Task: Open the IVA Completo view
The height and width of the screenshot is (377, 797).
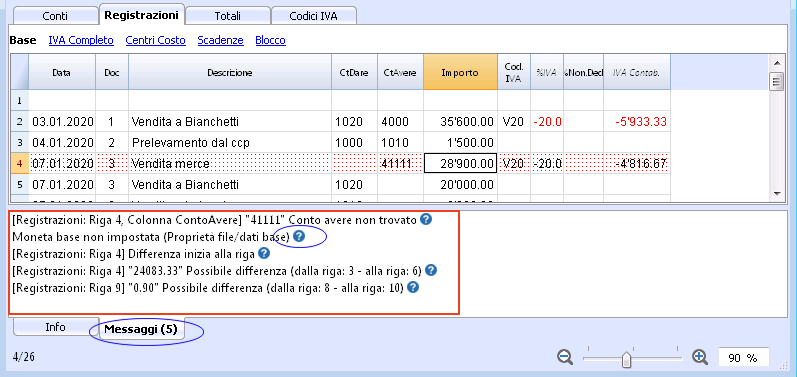Action: point(81,40)
